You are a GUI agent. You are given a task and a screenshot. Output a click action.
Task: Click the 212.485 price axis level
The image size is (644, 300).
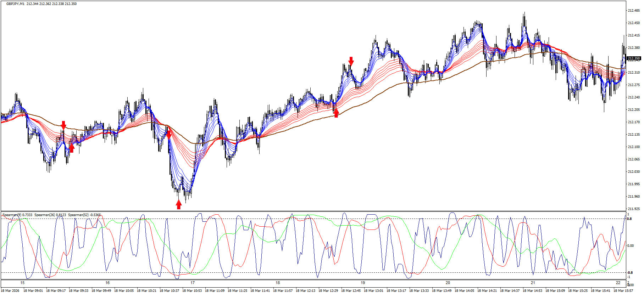633,11
